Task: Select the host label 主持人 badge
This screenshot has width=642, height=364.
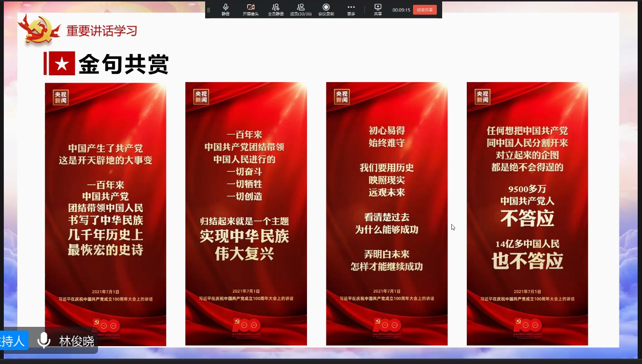Action: (x=12, y=341)
